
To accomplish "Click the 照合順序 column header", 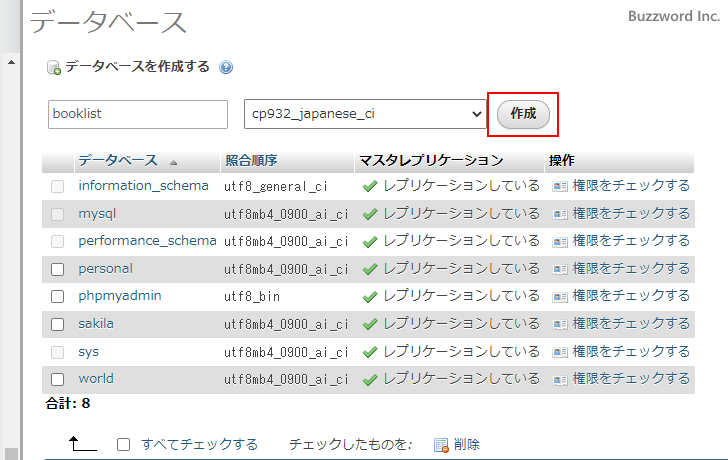I will coord(251,161).
